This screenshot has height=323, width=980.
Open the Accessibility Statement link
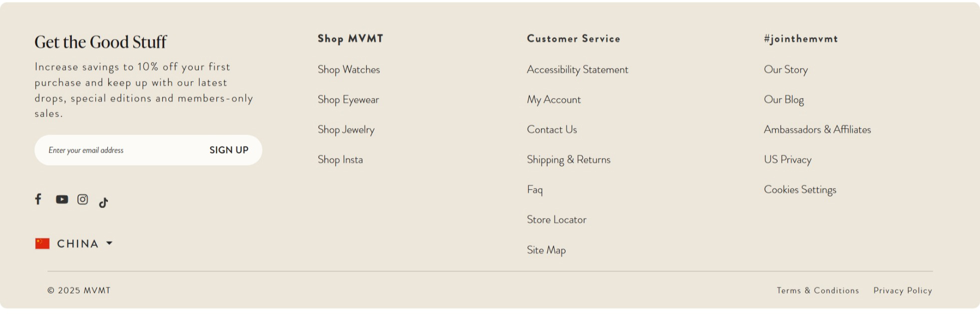coord(577,69)
